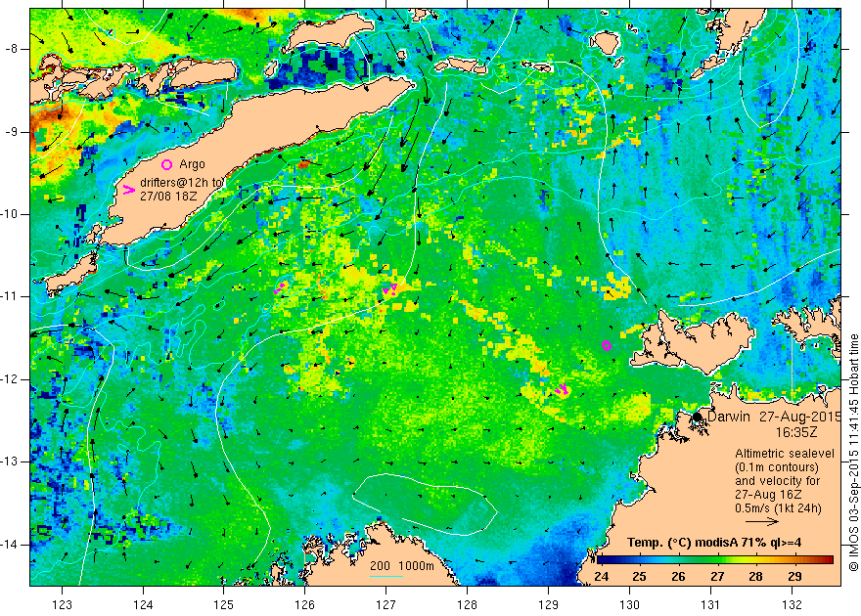861x616 pixels.
Task: Click latitude axis label '-8'
Action: [x=12, y=49]
